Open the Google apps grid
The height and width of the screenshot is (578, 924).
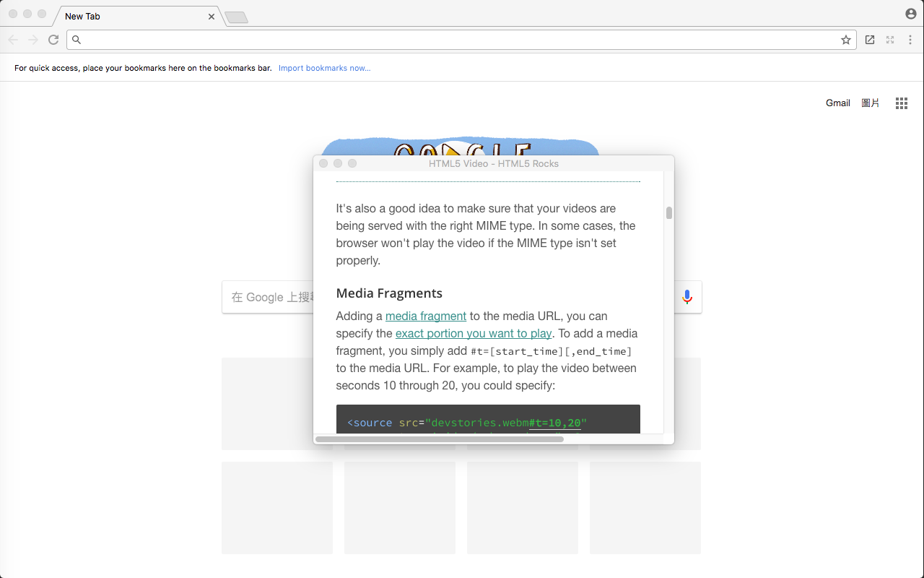902,103
